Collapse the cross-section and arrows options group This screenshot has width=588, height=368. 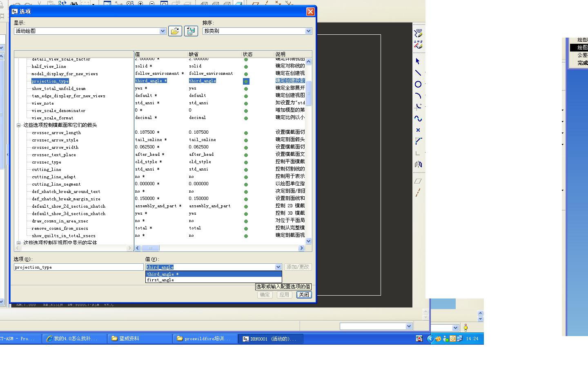[x=18, y=125]
